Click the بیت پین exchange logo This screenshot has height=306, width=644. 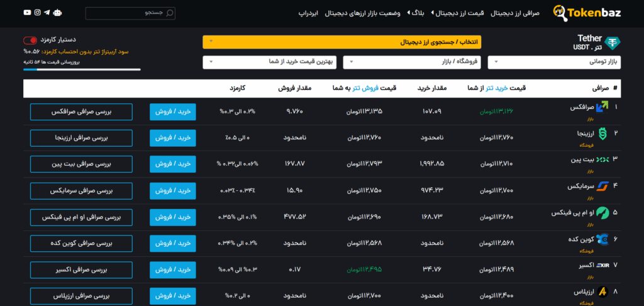coord(602,159)
